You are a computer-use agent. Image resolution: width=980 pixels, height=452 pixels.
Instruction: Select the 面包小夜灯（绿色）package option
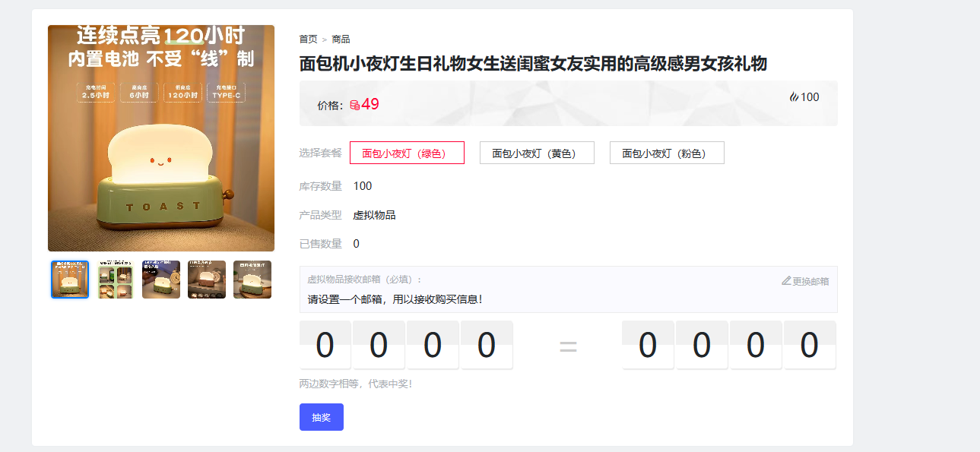[x=407, y=153]
